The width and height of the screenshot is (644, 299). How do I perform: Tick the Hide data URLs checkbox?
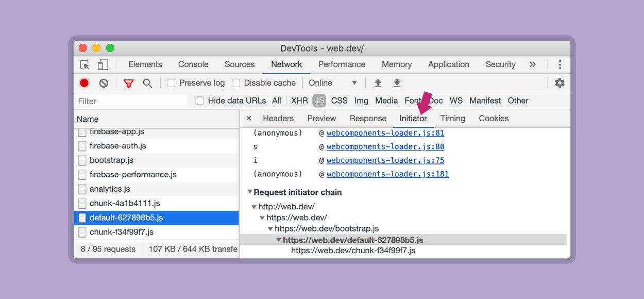click(200, 101)
